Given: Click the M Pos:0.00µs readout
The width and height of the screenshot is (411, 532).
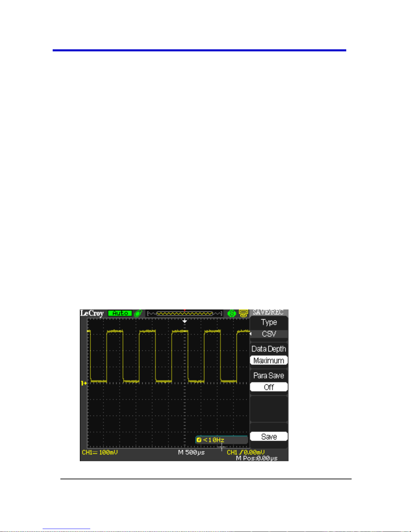Looking at the screenshot, I should [257, 458].
